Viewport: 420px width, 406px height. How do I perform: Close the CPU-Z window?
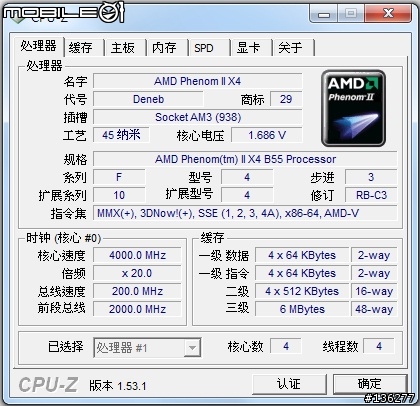(x=388, y=14)
